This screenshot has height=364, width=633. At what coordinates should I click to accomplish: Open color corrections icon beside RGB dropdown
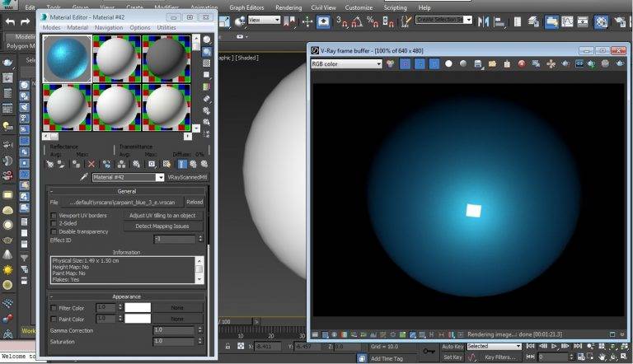[390, 63]
